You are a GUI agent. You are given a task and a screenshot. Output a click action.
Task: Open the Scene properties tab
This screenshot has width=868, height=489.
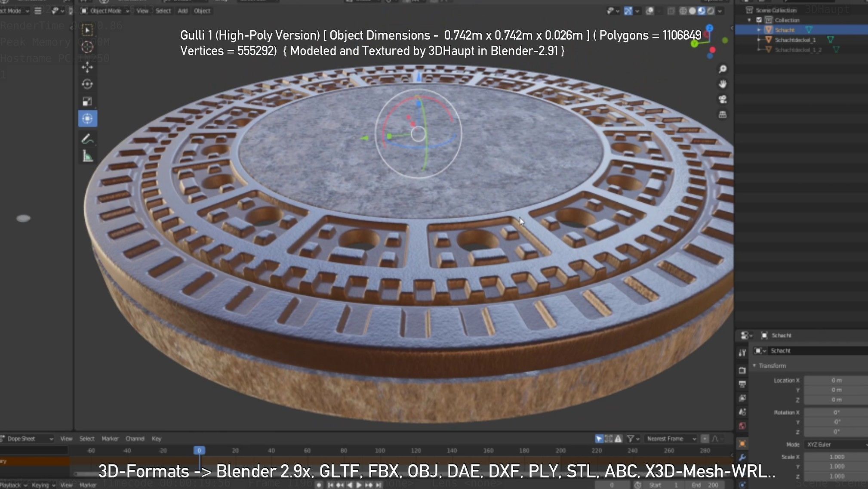pyautogui.click(x=742, y=412)
